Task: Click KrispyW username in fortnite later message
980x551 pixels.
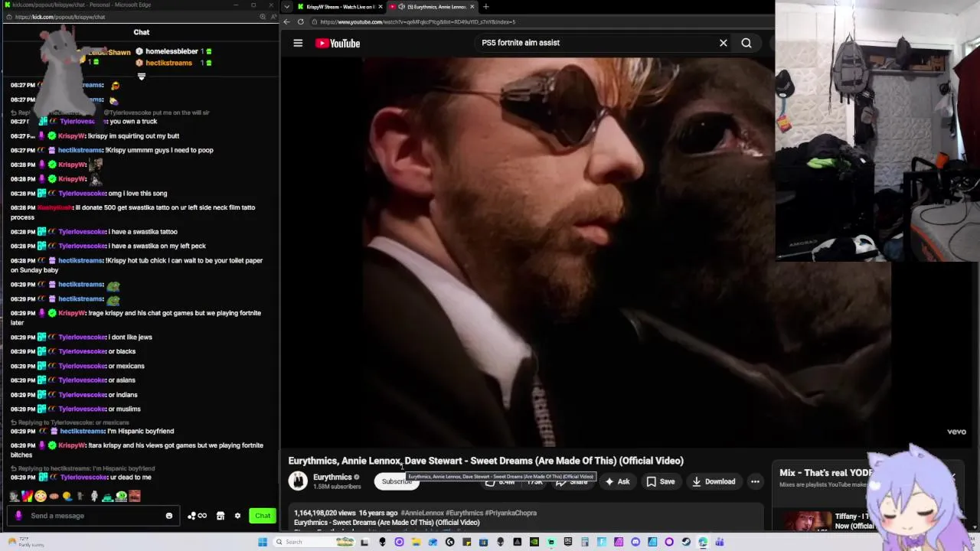Action: pos(73,313)
